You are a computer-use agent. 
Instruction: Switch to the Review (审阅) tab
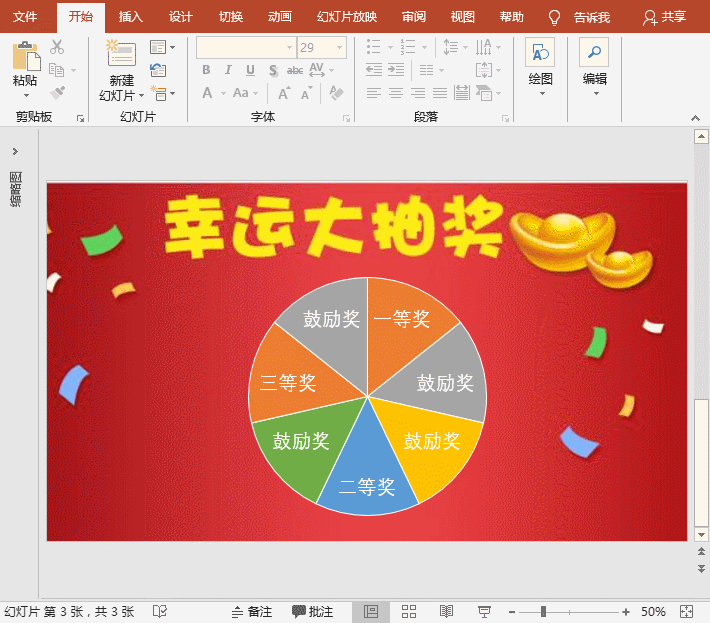click(414, 17)
